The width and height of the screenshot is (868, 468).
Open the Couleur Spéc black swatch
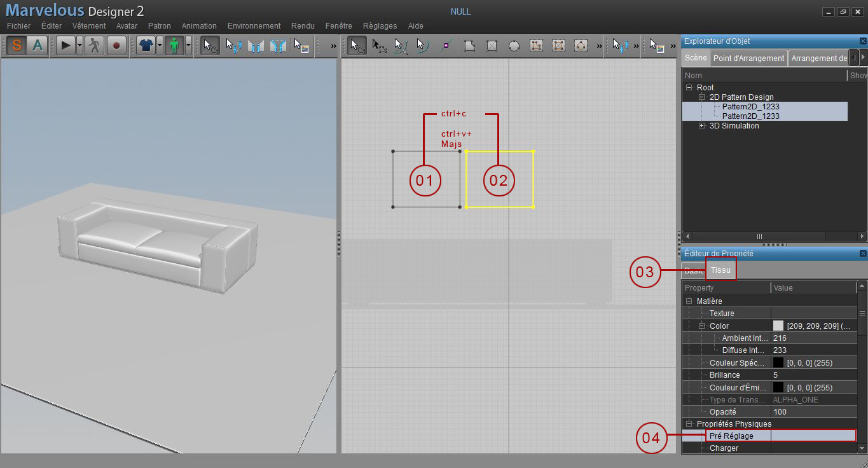[x=778, y=362]
